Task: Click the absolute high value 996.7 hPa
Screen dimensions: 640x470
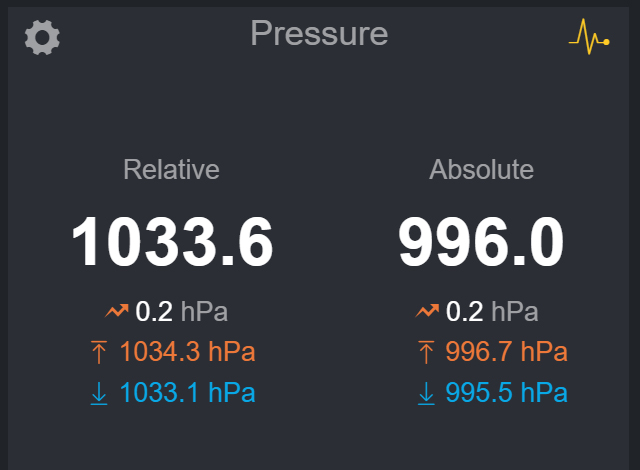Action: pyautogui.click(x=507, y=352)
